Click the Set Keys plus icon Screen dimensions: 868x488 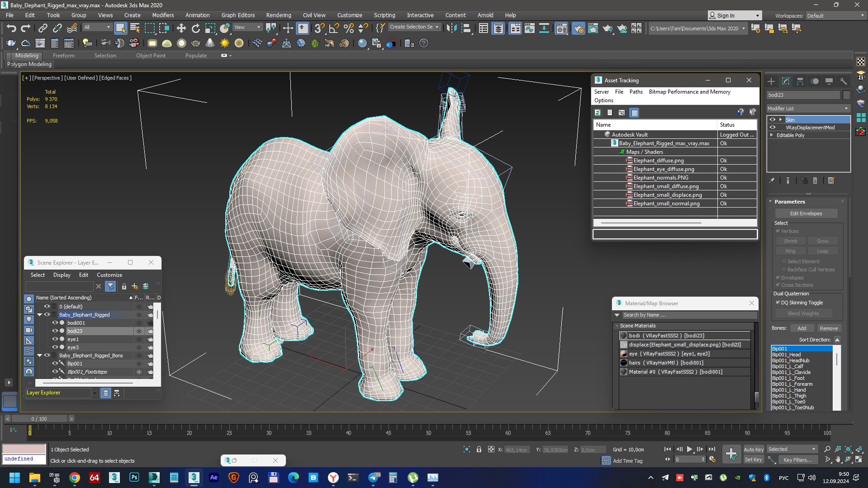pos(731,454)
